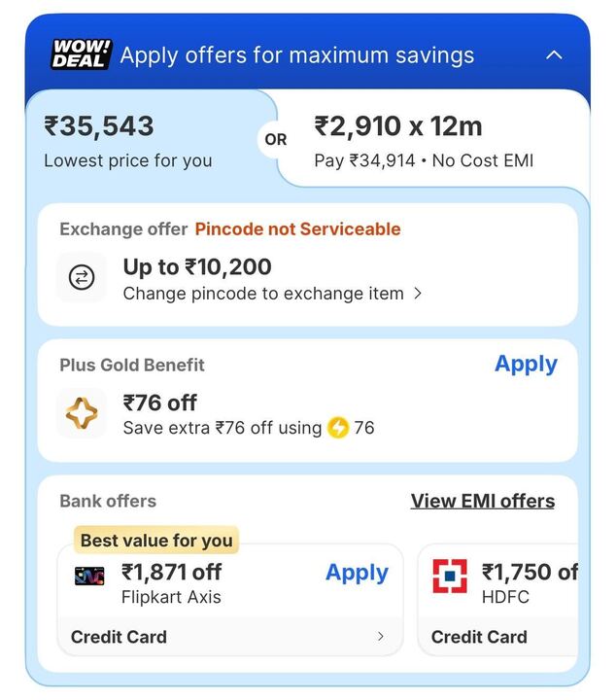The width and height of the screenshot is (616, 700).
Task: Click the Plus Gold star icon
Action: click(x=82, y=414)
